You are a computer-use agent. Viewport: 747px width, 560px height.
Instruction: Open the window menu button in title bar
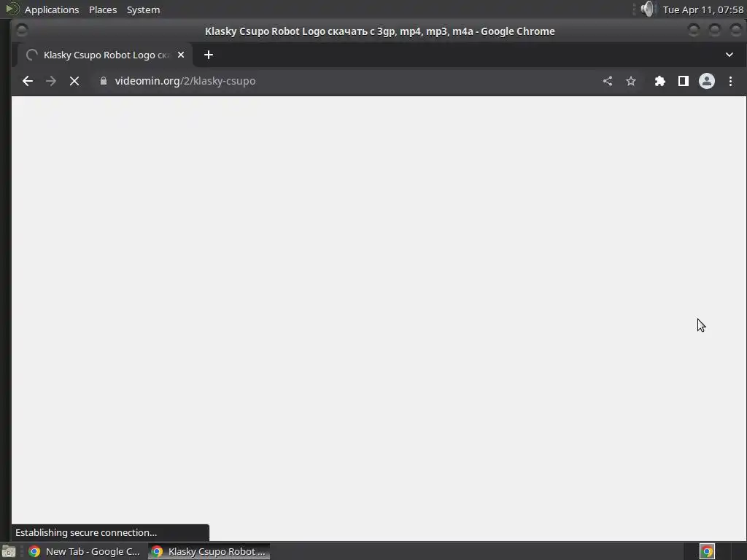22,30
